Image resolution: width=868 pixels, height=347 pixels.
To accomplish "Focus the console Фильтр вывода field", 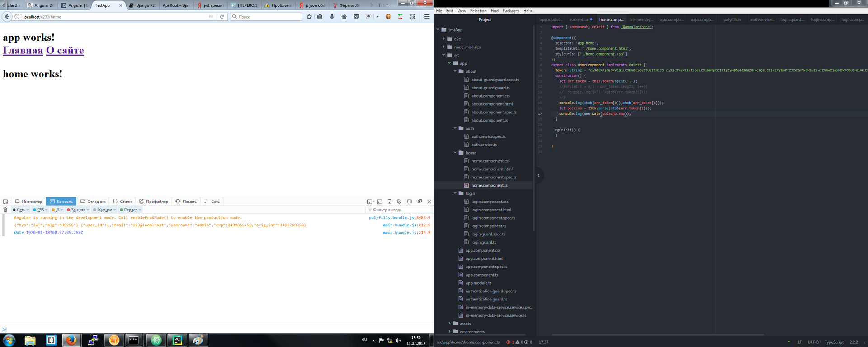I will click(x=399, y=210).
